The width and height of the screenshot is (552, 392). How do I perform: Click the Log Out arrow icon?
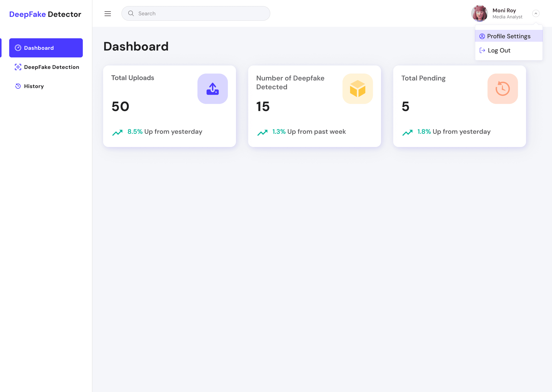tap(482, 51)
